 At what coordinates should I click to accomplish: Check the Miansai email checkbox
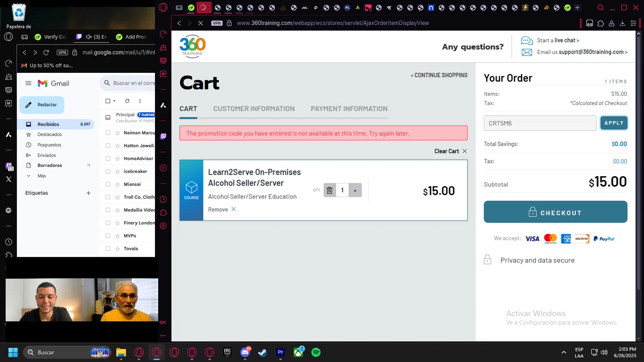click(x=108, y=184)
